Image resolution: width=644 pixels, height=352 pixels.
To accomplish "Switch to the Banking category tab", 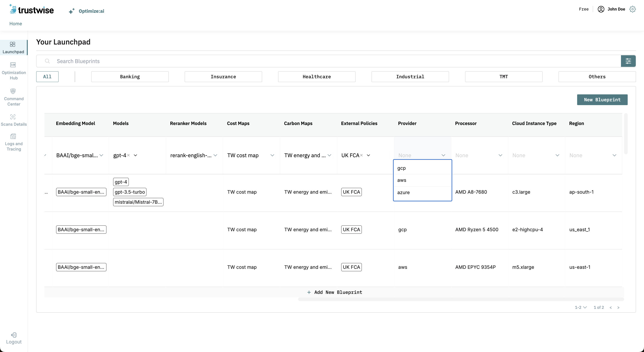I will pyautogui.click(x=130, y=77).
